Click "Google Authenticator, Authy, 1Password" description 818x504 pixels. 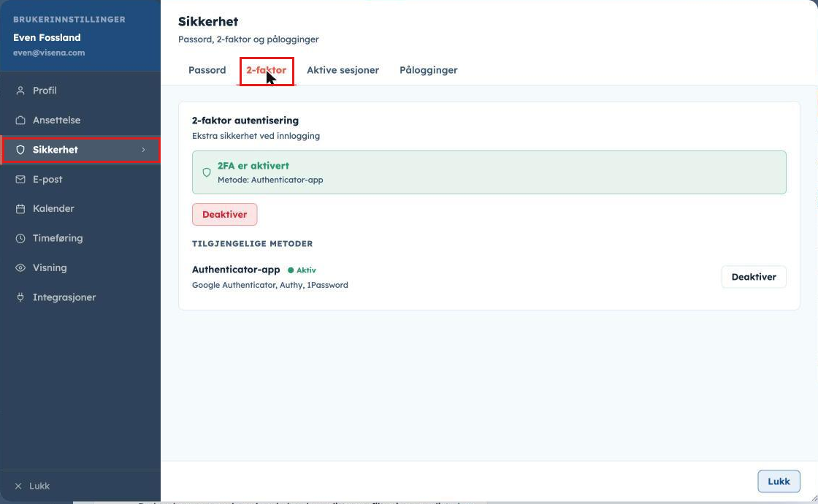pyautogui.click(x=270, y=286)
